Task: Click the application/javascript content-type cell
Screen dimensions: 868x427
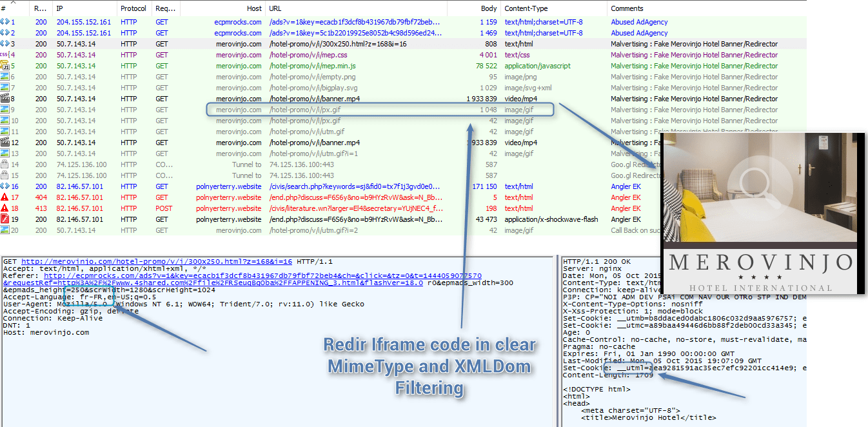Action: coord(538,66)
